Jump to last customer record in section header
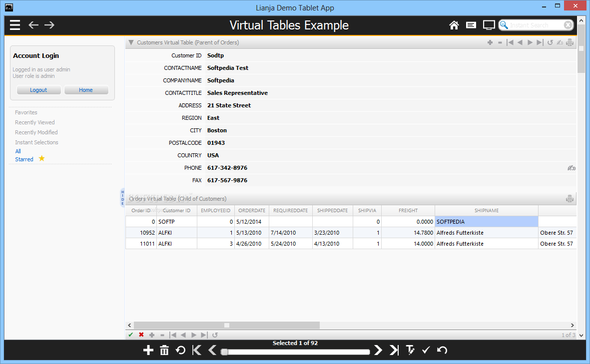The image size is (590, 364). click(540, 42)
